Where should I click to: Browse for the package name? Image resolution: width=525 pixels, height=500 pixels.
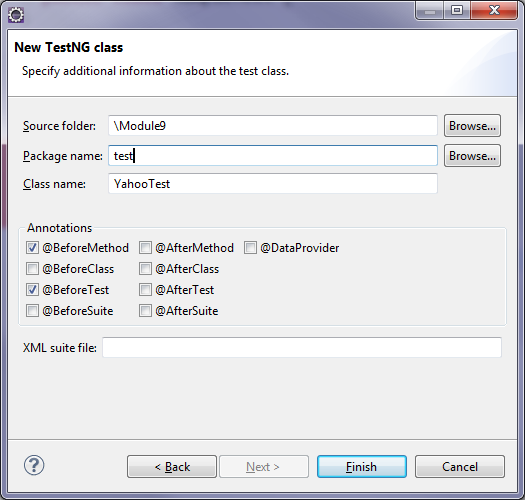click(x=472, y=155)
